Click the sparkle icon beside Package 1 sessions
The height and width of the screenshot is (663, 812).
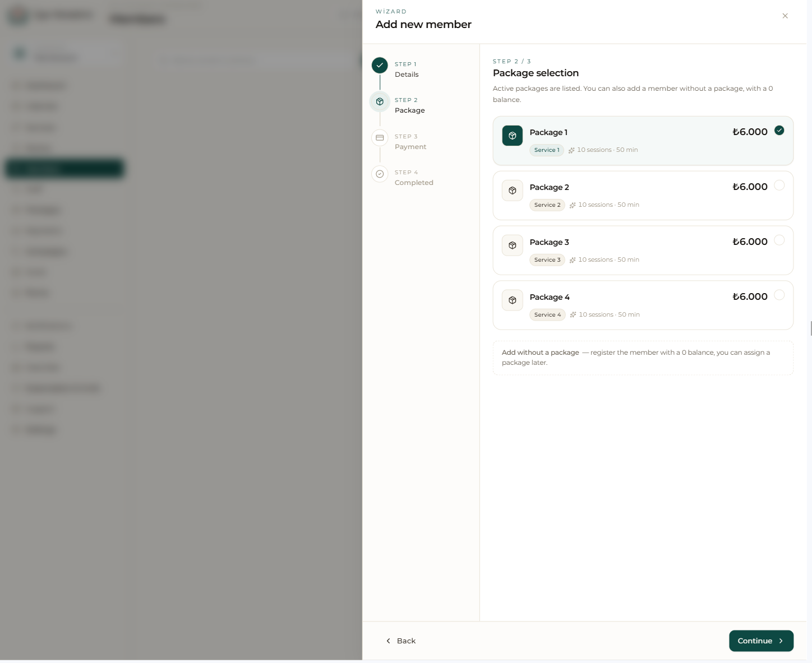tap(571, 150)
